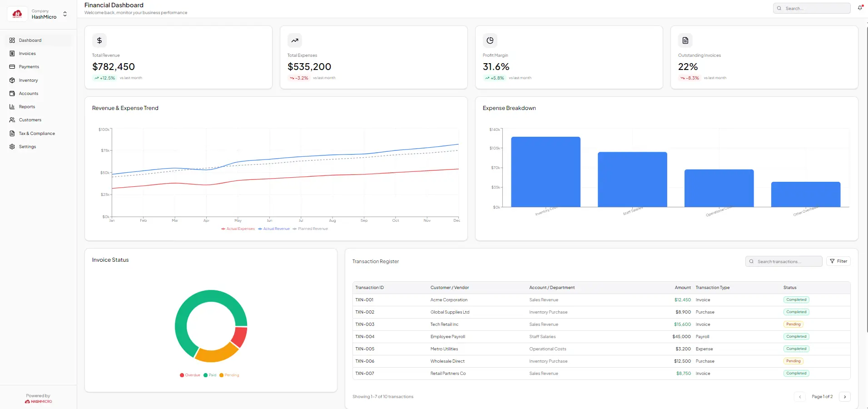
Task: Click the Search transactions input field
Action: coord(784,261)
